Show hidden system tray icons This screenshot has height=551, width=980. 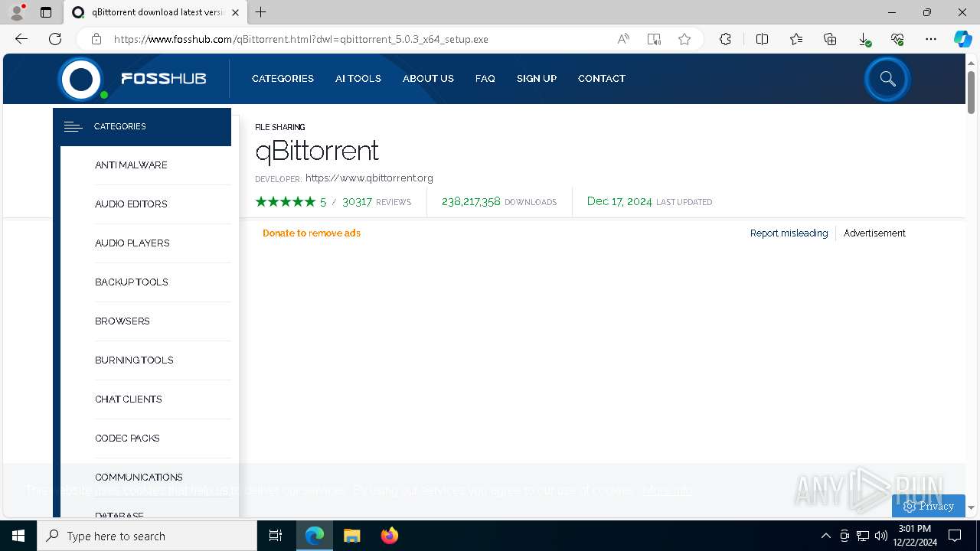pyautogui.click(x=825, y=536)
